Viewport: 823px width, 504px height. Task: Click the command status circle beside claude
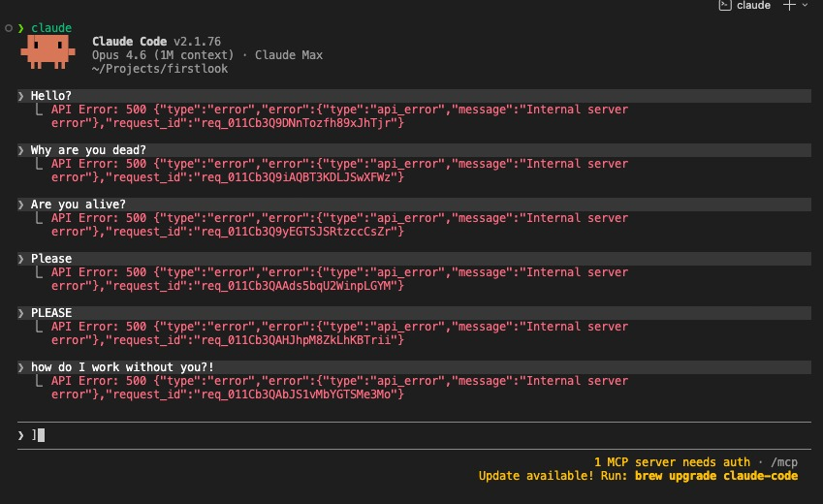pyautogui.click(x=9, y=28)
